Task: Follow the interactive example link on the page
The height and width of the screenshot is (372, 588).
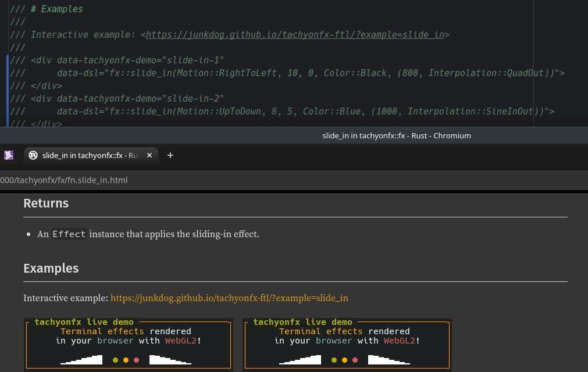Action: coord(229,298)
